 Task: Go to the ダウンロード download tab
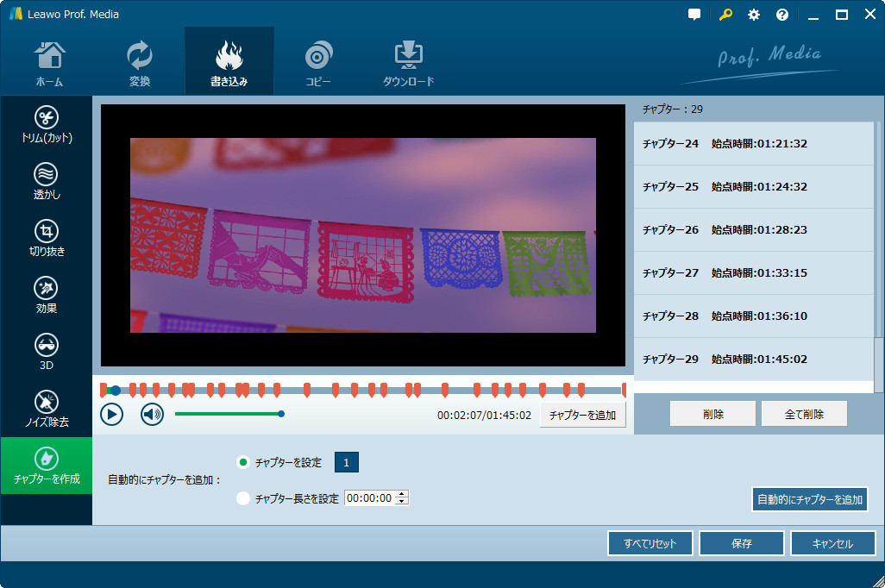[408, 63]
